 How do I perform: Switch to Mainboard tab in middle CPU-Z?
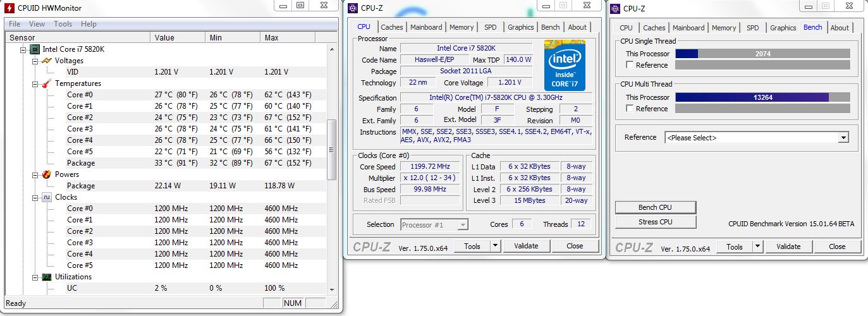coord(426,27)
